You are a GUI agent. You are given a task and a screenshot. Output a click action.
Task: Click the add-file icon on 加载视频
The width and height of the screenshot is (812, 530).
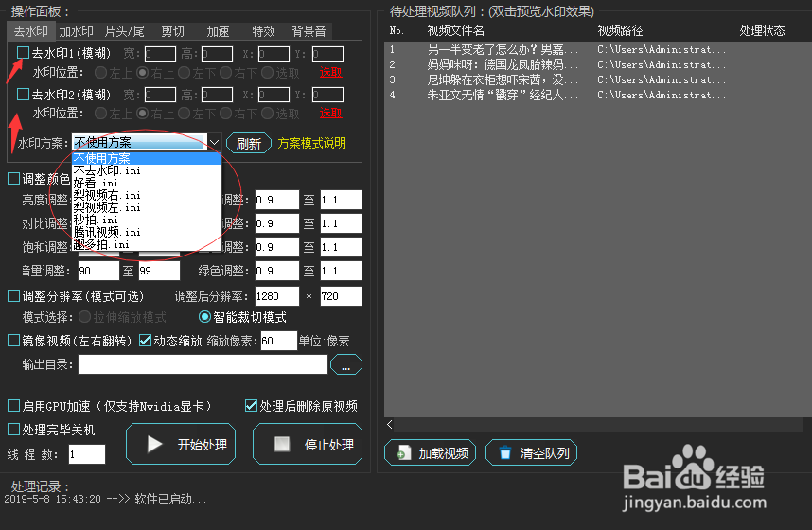pos(404,453)
